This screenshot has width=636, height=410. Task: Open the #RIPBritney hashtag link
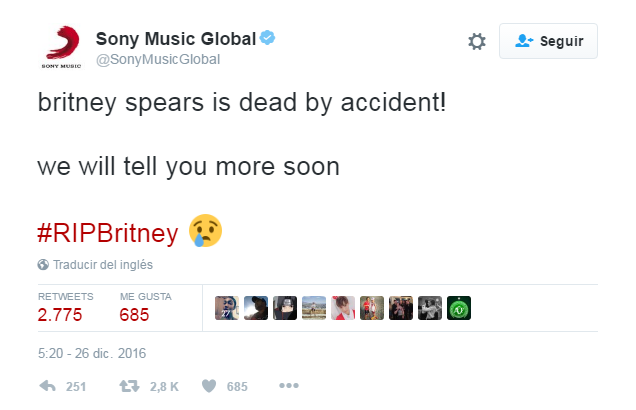[x=109, y=232]
